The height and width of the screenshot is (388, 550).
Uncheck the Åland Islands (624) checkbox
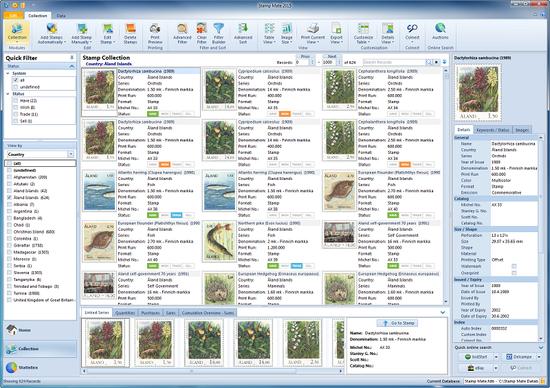(x=9, y=198)
